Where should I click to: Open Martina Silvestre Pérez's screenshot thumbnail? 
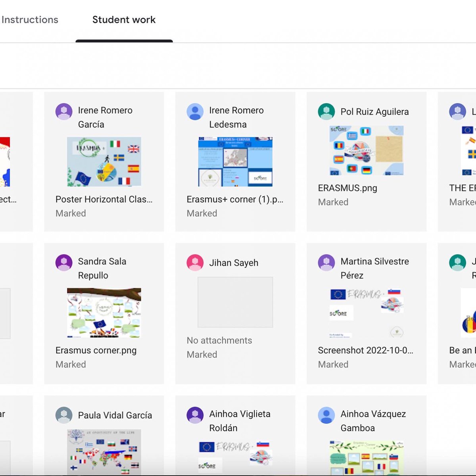click(367, 313)
